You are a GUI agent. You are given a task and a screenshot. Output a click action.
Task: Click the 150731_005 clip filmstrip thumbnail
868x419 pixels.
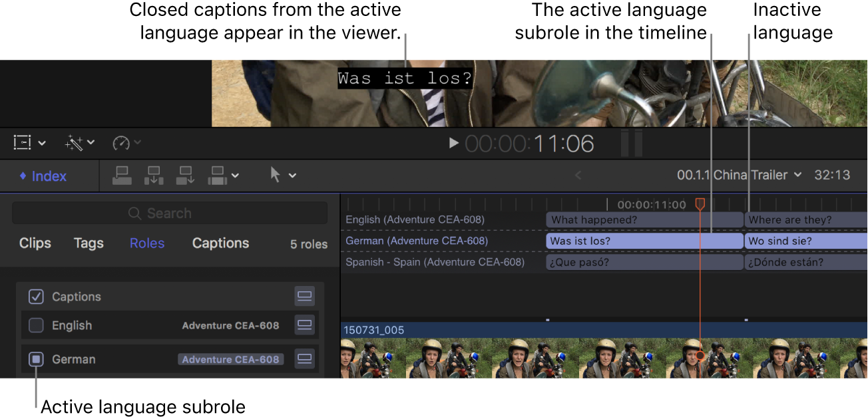(x=604, y=358)
